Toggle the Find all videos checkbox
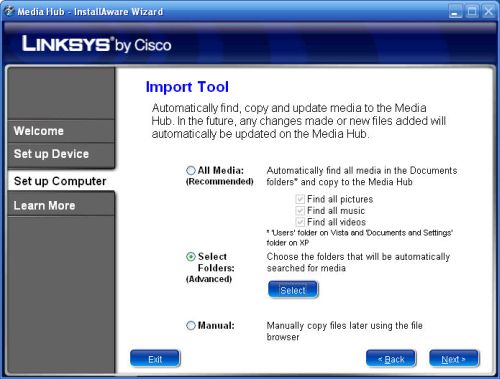The width and height of the screenshot is (500, 379). [300, 222]
